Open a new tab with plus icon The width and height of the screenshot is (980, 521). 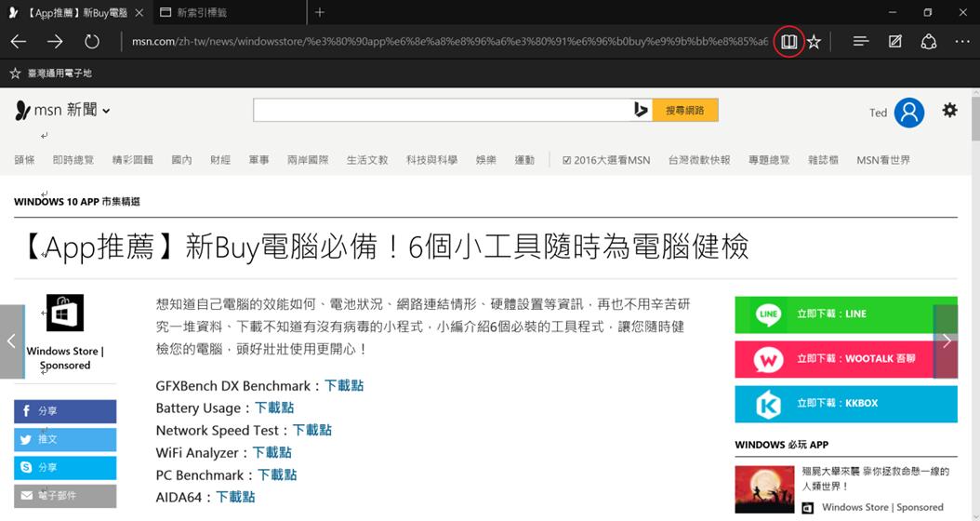319,12
